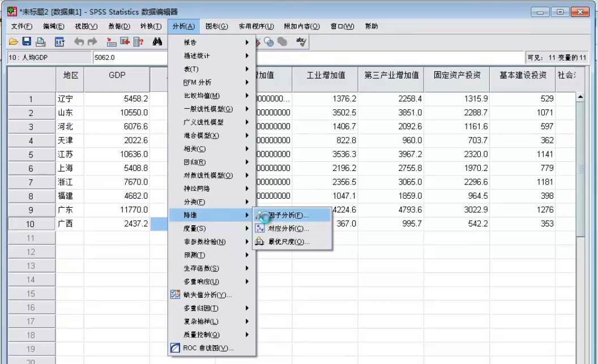Expand the 非参数检验(N) submenu
This screenshot has width=598, height=364.
click(x=212, y=242)
